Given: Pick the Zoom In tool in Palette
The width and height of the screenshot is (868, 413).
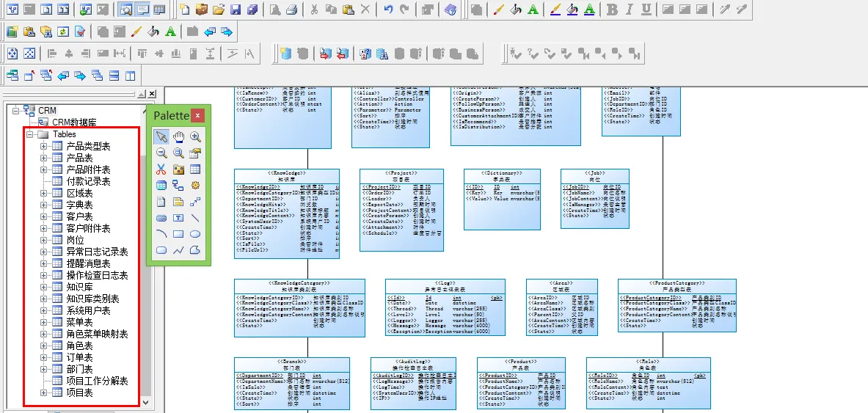Looking at the screenshot, I should (195, 136).
